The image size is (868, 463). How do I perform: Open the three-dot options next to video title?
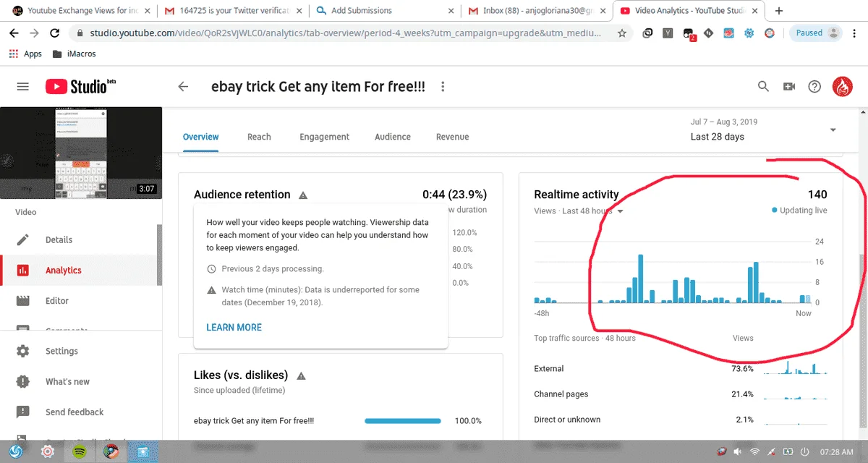coord(443,86)
